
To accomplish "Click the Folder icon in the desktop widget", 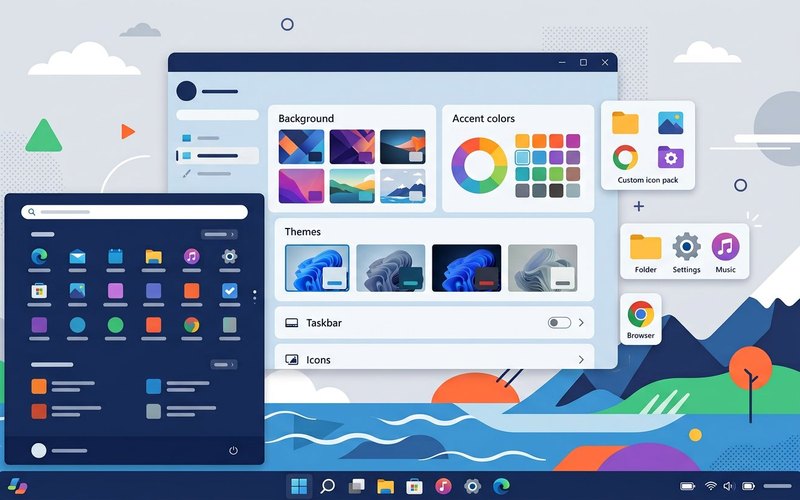I will coord(645,246).
